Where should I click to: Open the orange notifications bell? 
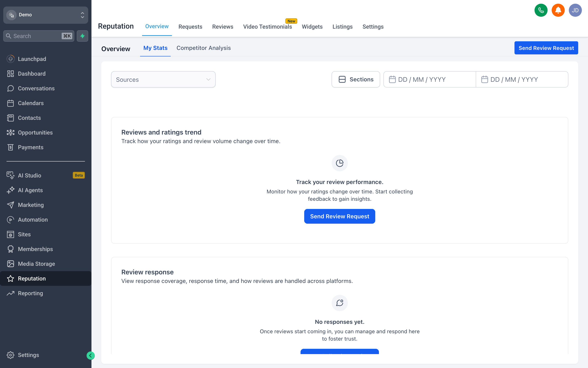pos(558,10)
